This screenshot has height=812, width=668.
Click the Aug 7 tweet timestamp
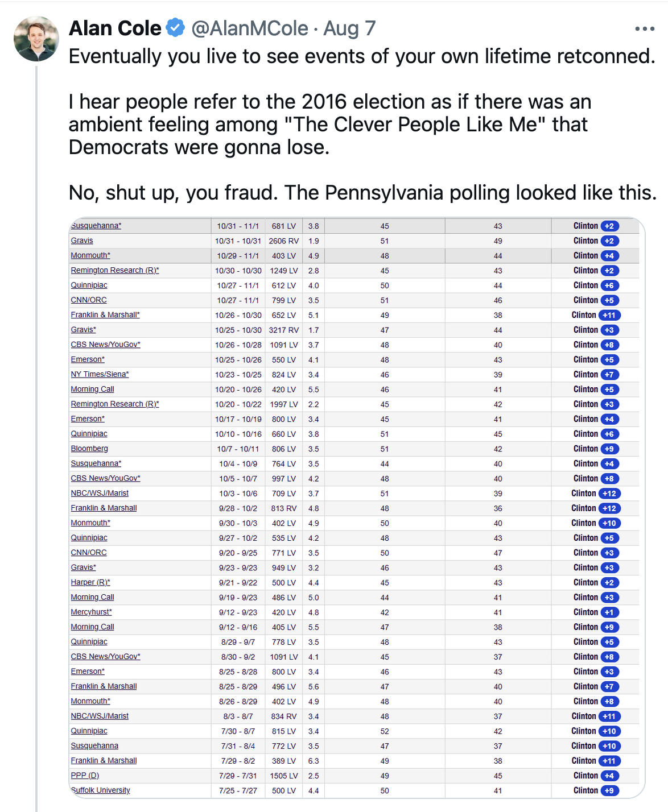[x=349, y=28]
